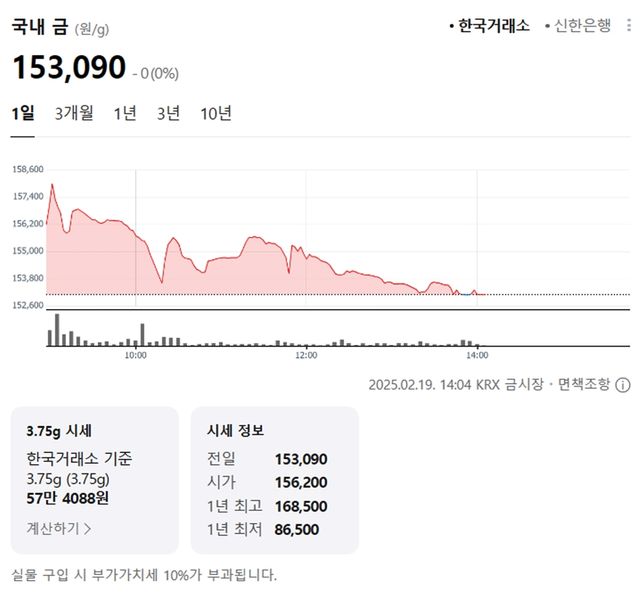Image resolution: width=640 pixels, height=594 pixels.
Task: Click the 국내 금 page title
Action: point(40,26)
